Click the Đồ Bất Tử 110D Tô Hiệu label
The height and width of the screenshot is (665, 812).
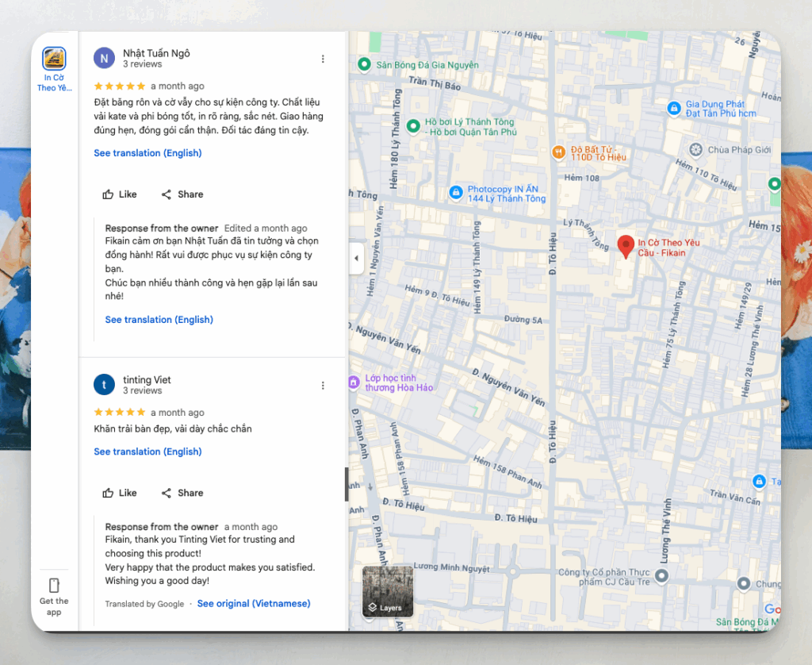click(x=599, y=153)
